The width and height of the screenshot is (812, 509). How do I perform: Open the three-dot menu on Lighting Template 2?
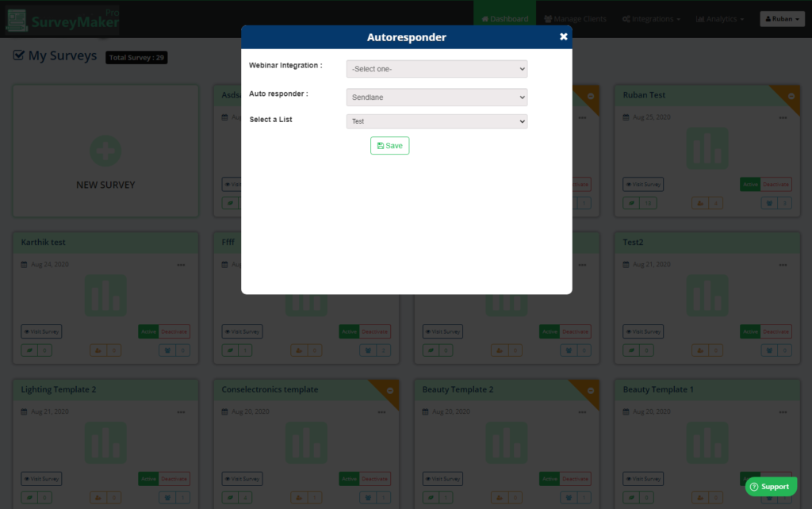point(182,412)
